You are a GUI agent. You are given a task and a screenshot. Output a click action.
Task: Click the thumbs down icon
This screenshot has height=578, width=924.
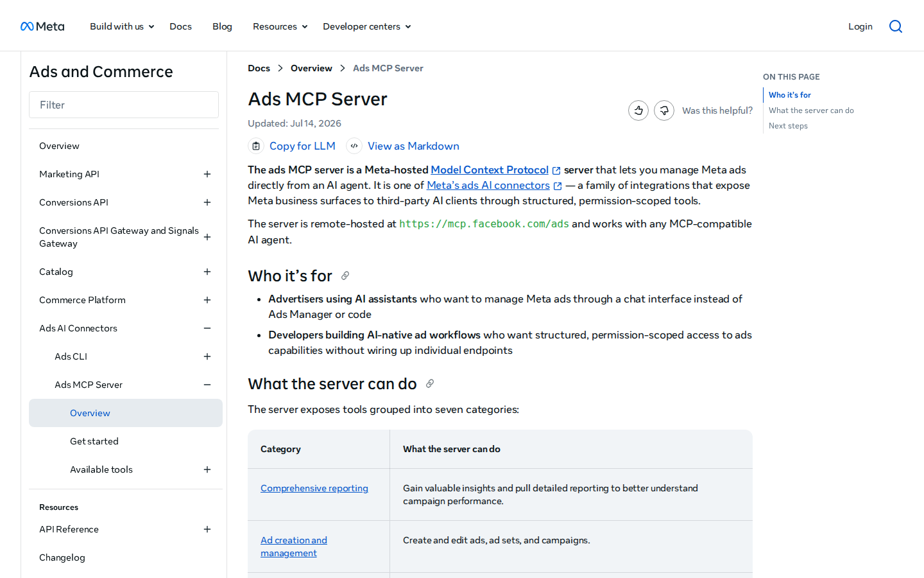pos(664,110)
